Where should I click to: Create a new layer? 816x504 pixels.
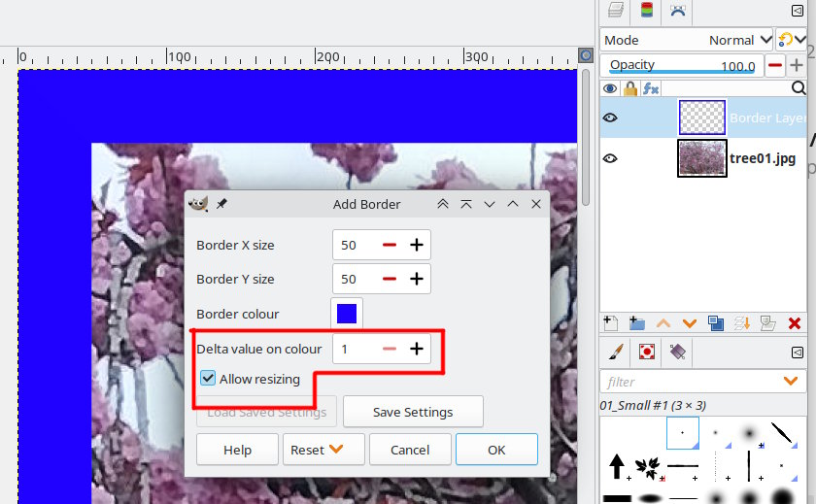(610, 323)
